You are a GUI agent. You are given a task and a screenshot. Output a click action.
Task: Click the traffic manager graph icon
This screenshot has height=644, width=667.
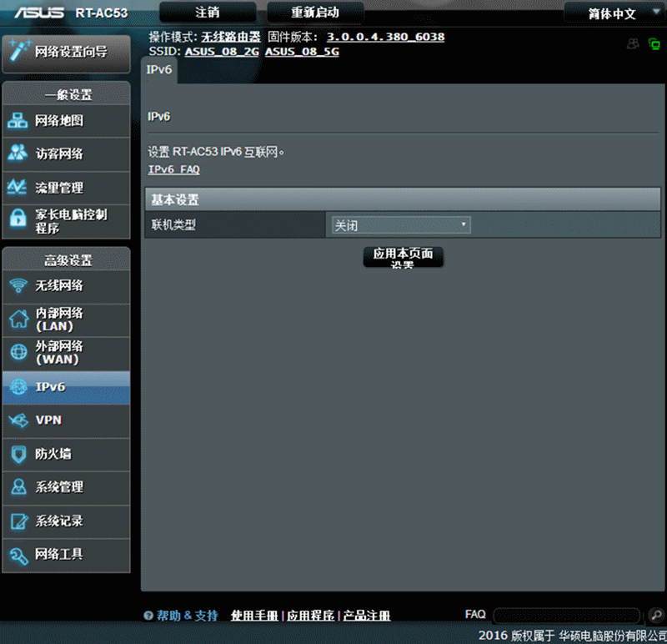[x=17, y=187]
